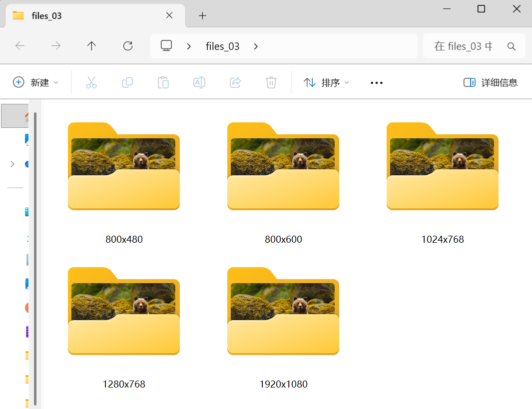Viewport: 532px width, 409px height.
Task: Click the Paste clipboard icon
Action: (163, 82)
